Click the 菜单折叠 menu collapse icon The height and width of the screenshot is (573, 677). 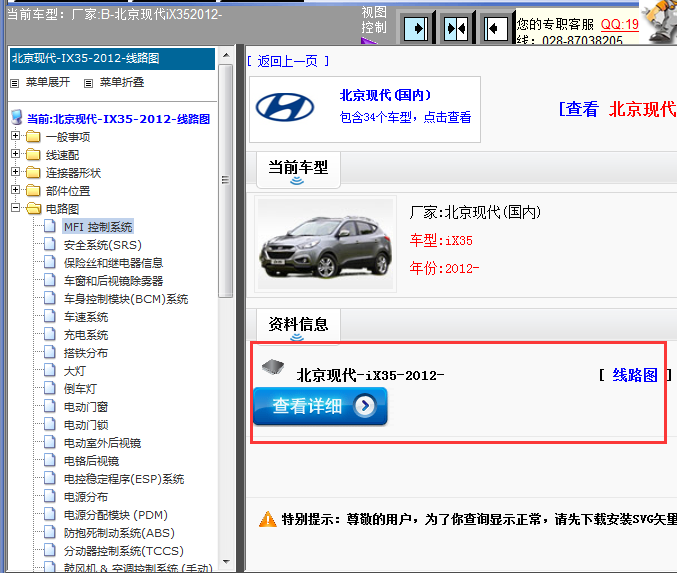[89, 83]
